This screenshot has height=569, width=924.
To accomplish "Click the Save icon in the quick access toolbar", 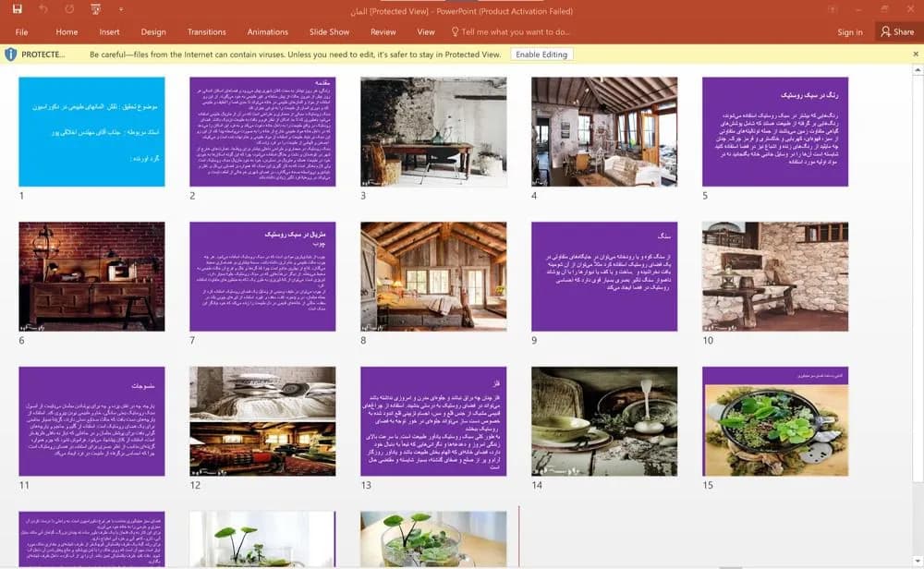I will click(17, 9).
